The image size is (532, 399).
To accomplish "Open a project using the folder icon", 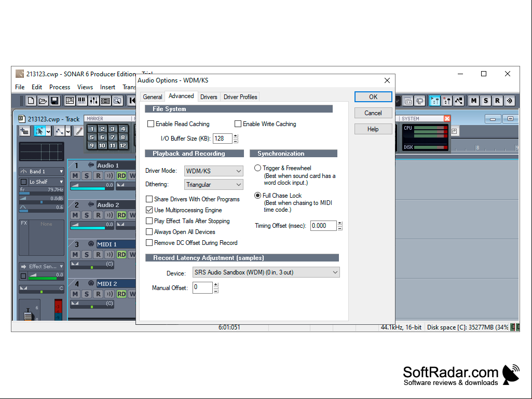I will [43, 101].
